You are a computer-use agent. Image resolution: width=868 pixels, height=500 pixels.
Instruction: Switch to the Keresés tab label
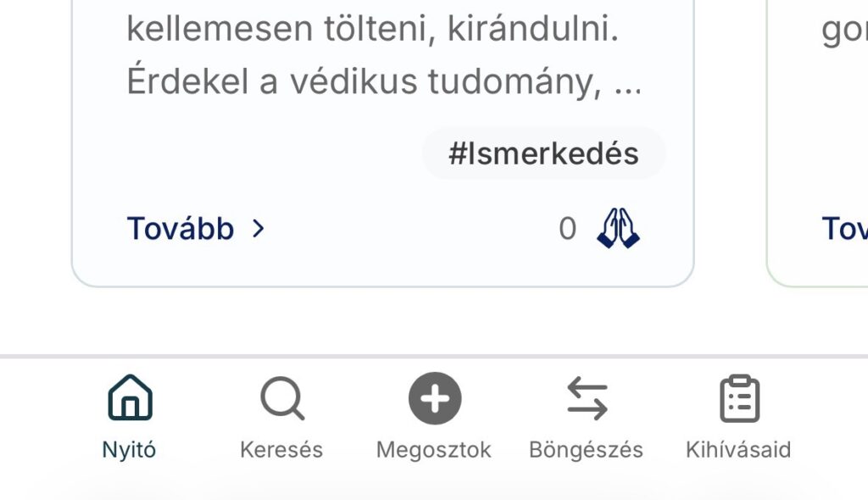[281, 449]
